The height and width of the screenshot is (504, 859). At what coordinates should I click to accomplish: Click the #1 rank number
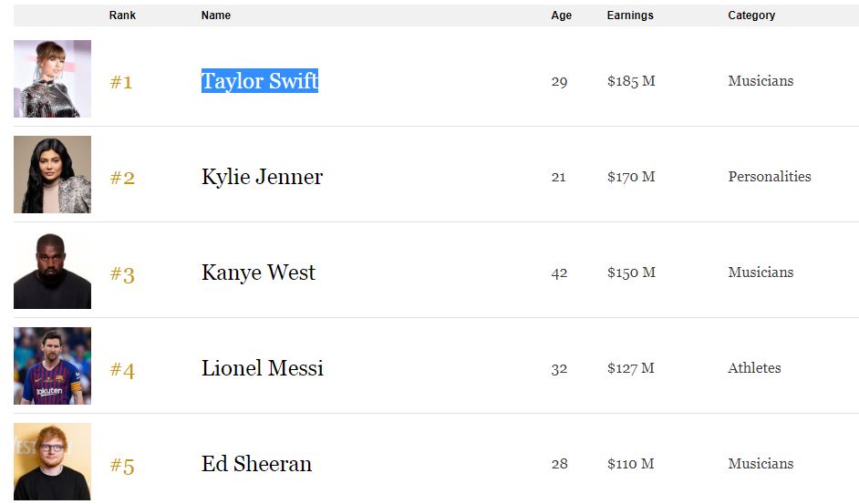(x=121, y=83)
